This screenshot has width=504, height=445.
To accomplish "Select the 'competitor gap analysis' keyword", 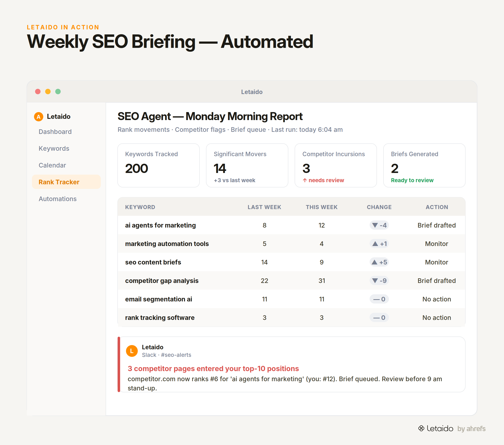I will [161, 281].
